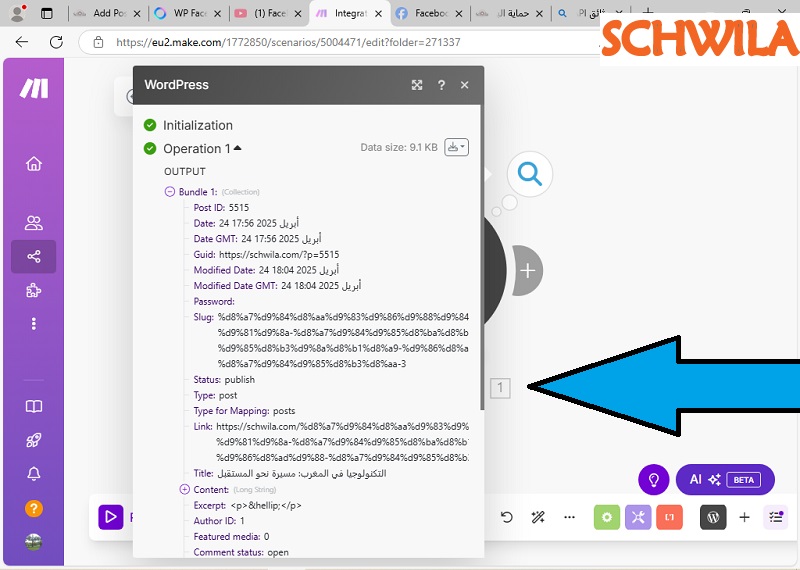Click the Type for Mapping value posts

coord(284,411)
